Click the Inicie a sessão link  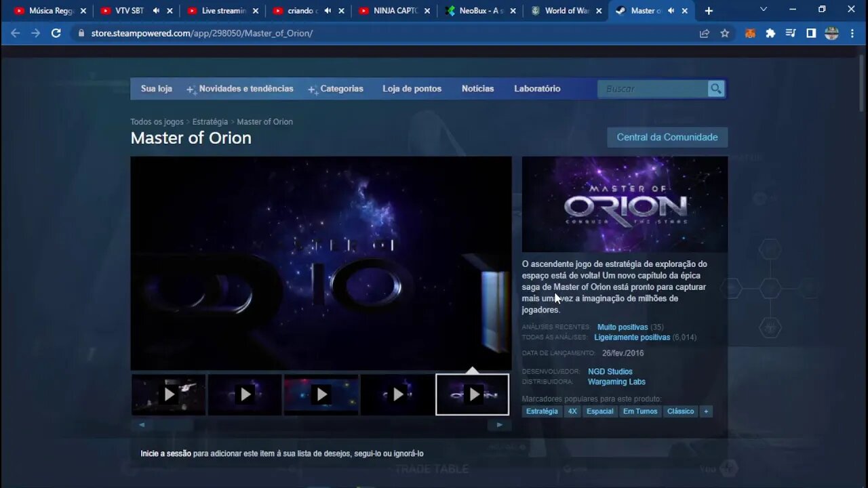165,453
